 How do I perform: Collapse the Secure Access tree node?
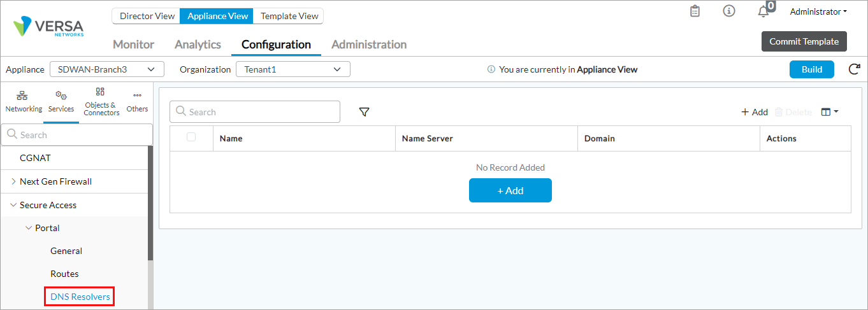[x=14, y=205]
